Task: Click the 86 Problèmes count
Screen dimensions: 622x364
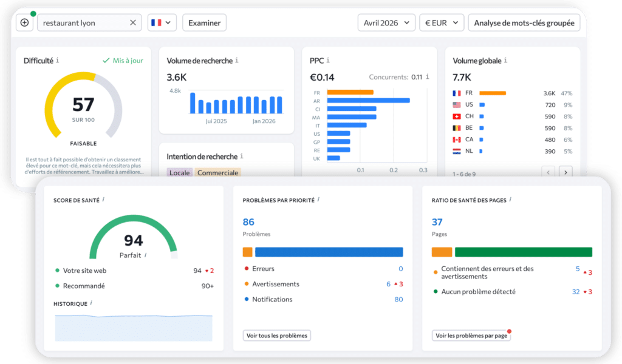Action: [248, 222]
